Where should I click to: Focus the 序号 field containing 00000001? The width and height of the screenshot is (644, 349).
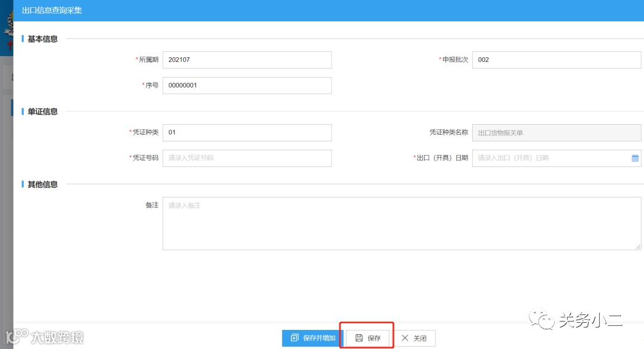[247, 85]
